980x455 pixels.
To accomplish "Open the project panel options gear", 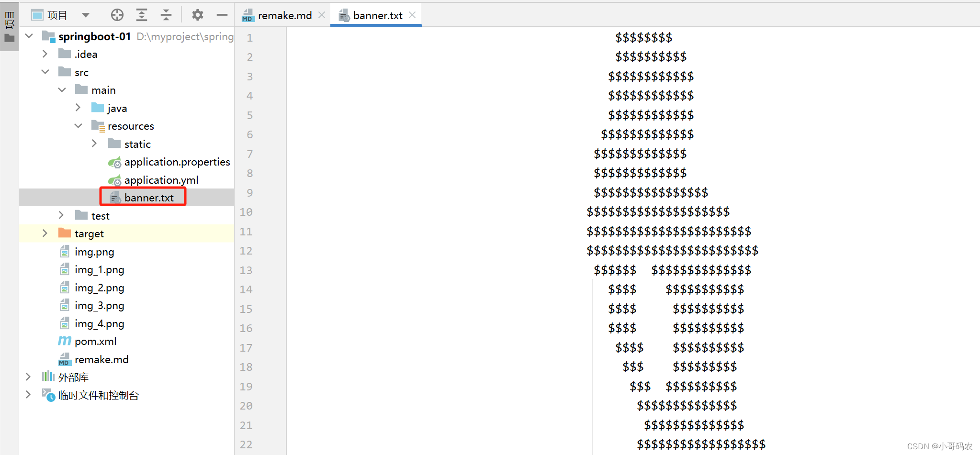I will (x=198, y=15).
